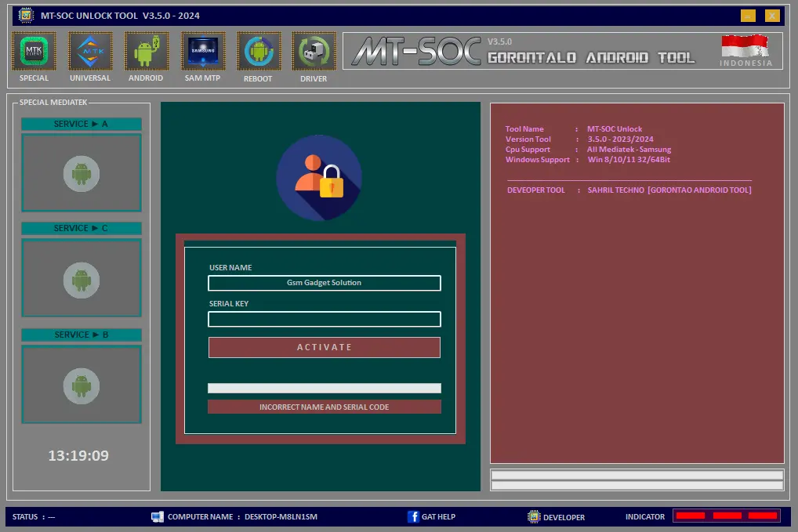Open the GAT HELP link

point(438,517)
